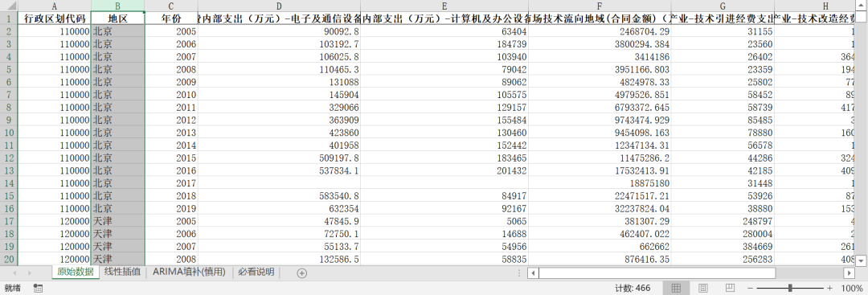
Task: Select row 14 header
Action: click(9, 182)
